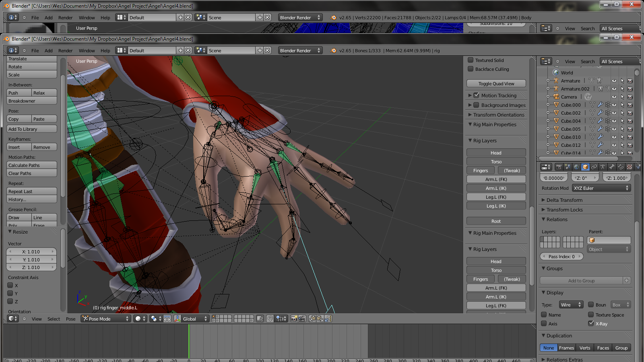Hide Cube.002 using its eye icon
644x362 pixels.
click(614, 113)
